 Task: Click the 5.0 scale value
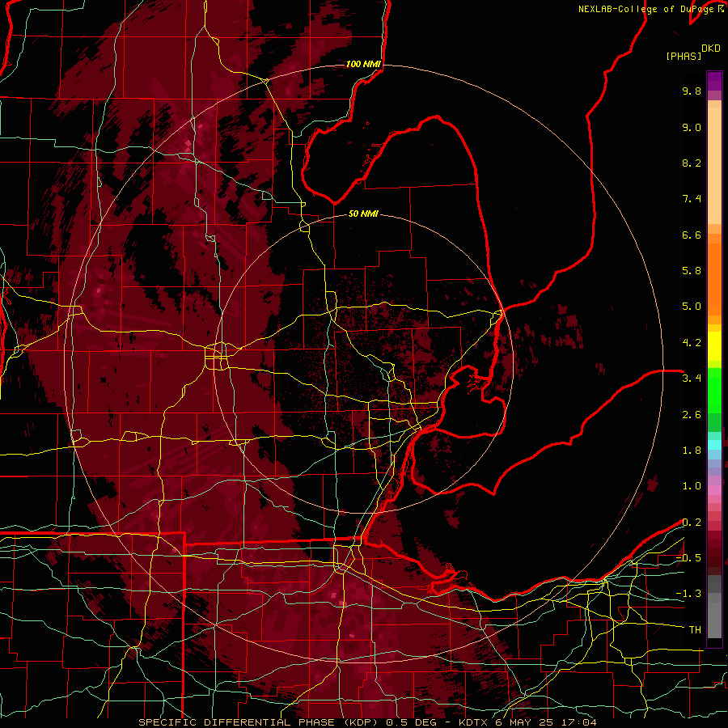pyautogui.click(x=692, y=307)
